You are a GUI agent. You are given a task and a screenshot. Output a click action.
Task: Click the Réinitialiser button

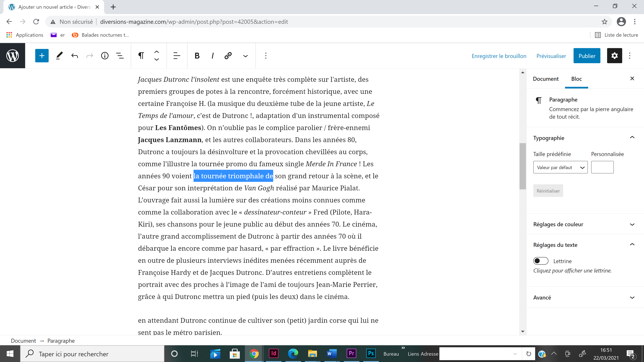click(x=548, y=191)
